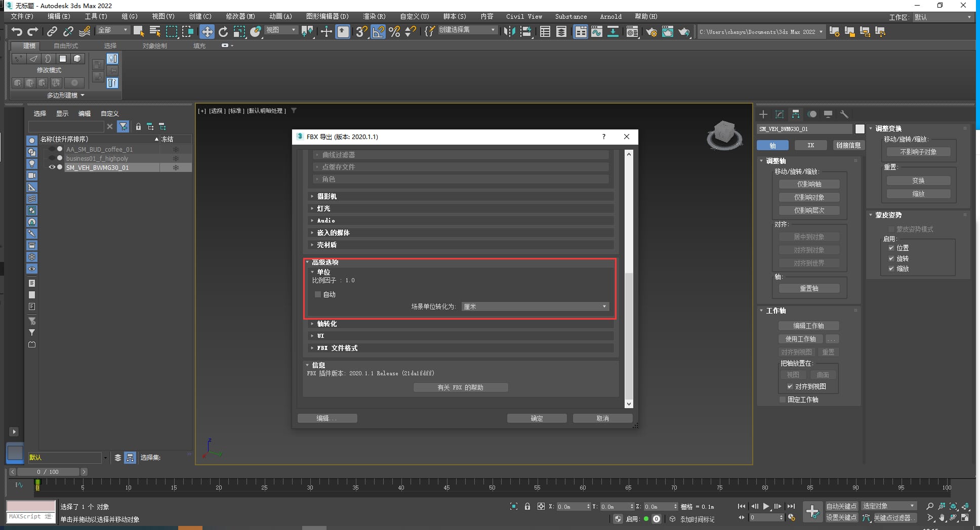
Task: Open the Motion command panel
Action: click(x=812, y=114)
